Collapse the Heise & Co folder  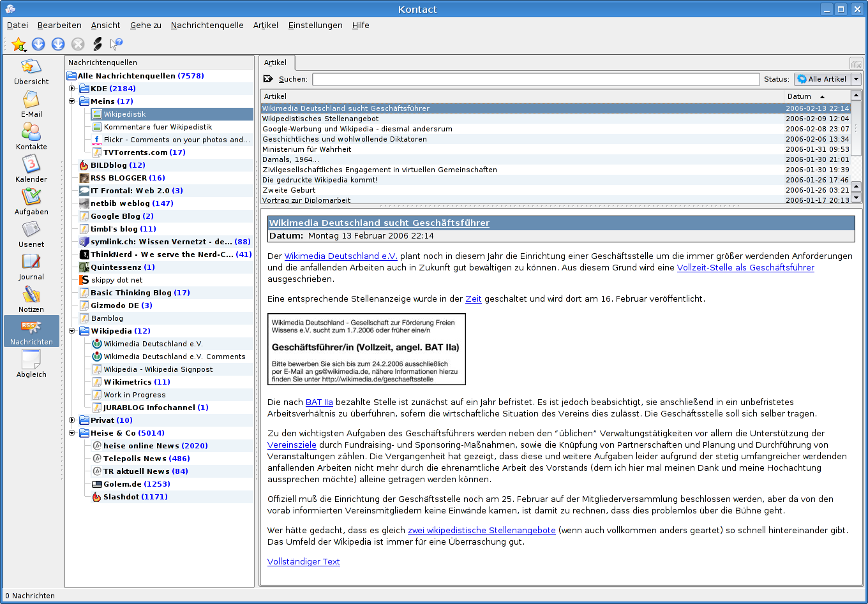coord(72,433)
